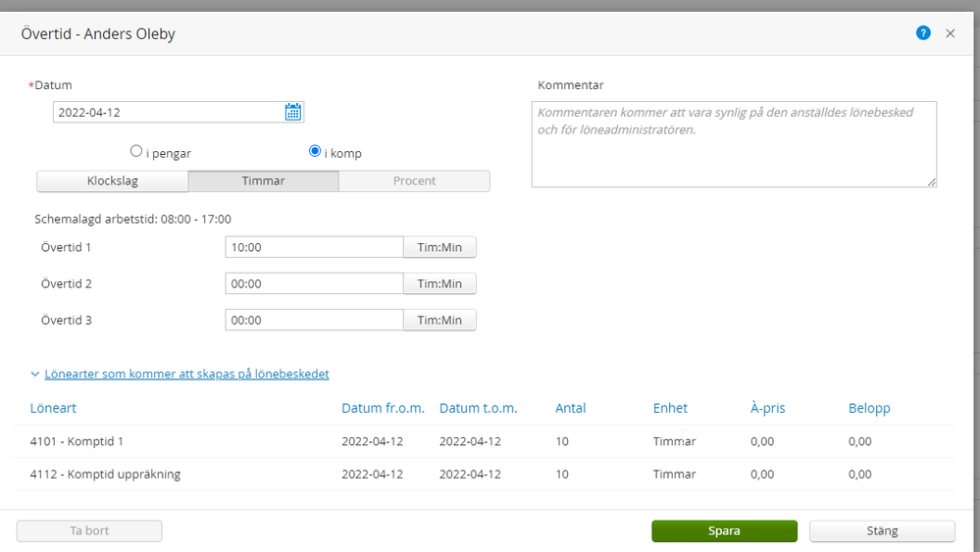The width and height of the screenshot is (980, 552).
Task: Click the Lönearter som kommer att skapas link
Action: pos(186,375)
